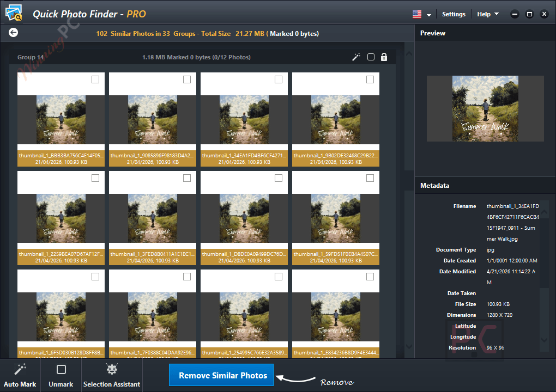Close the Quick Photo Finder window
Image resolution: width=556 pixels, height=392 pixels.
coord(545,14)
